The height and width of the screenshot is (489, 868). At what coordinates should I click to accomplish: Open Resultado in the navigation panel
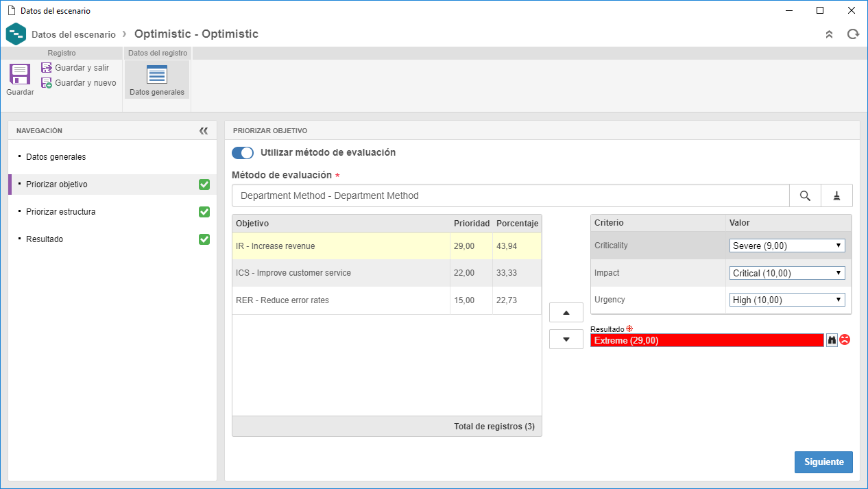(x=112, y=239)
